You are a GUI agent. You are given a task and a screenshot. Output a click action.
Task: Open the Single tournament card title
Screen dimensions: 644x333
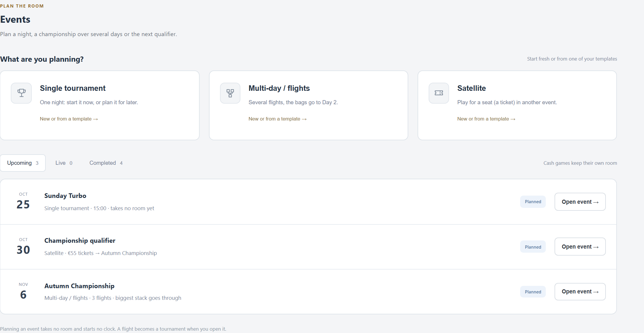click(73, 88)
